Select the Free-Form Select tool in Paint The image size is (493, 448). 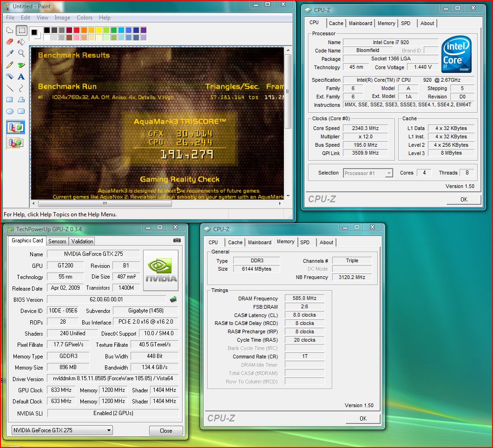pyautogui.click(x=10, y=30)
